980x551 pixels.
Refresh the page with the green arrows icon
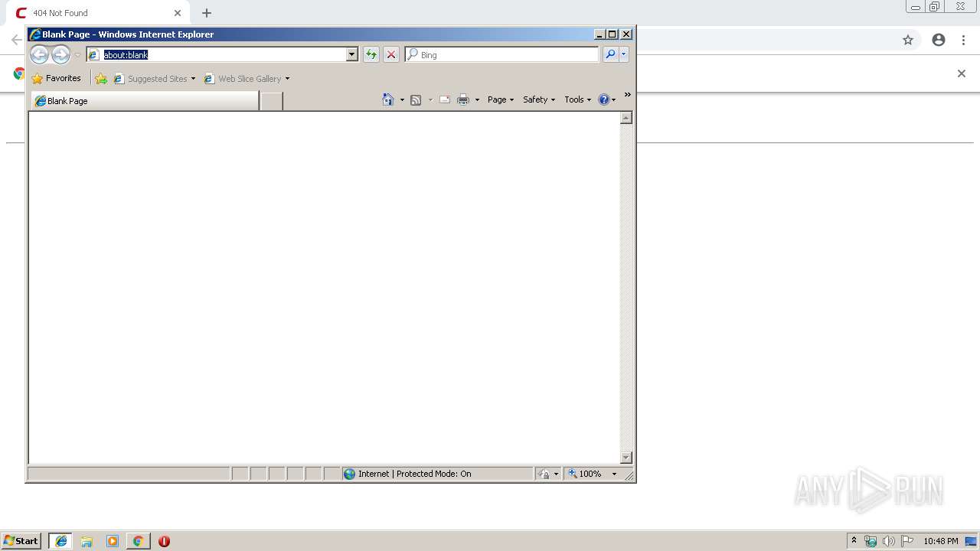(x=371, y=54)
